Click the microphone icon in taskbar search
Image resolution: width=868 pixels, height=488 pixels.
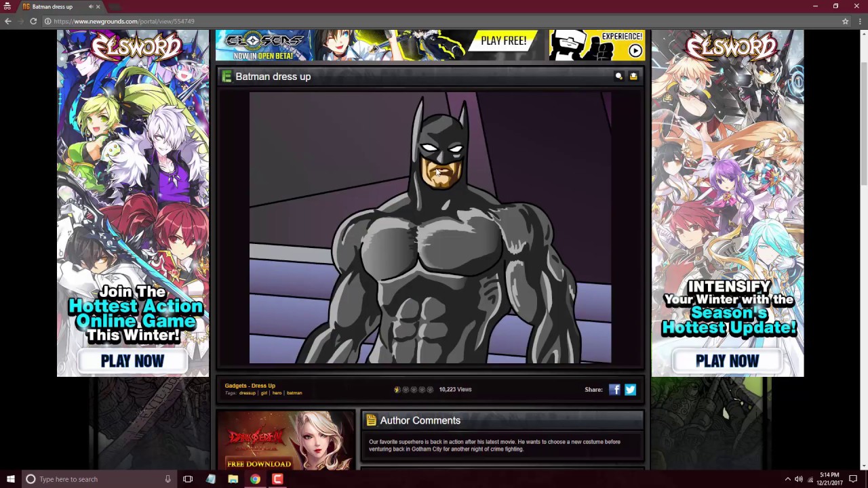click(167, 479)
